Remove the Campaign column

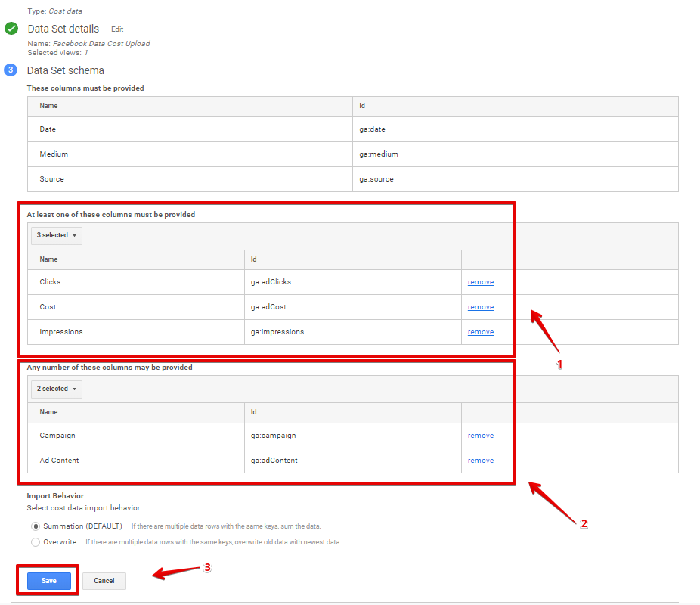(x=480, y=436)
